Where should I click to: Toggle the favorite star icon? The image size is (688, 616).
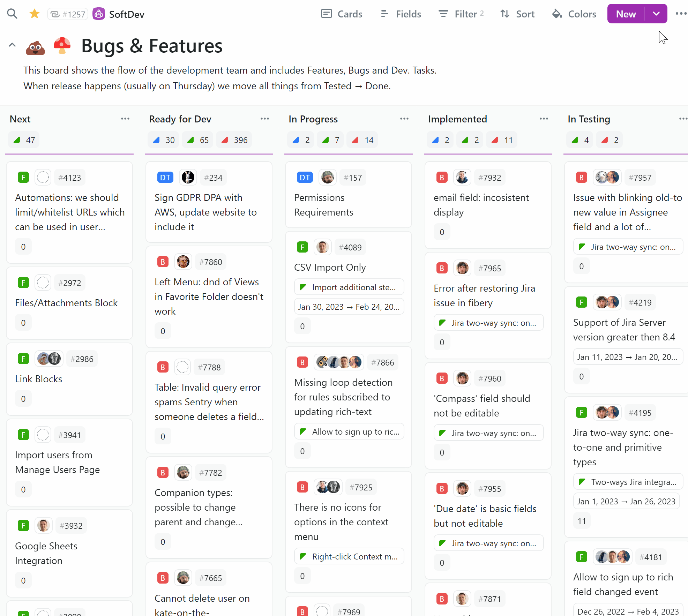[35, 14]
